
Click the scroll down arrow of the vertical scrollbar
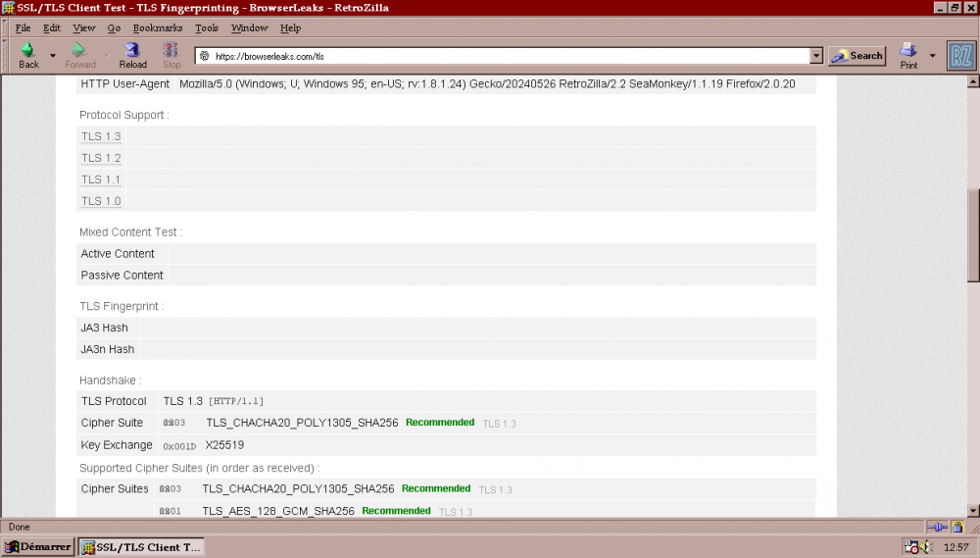click(x=972, y=510)
